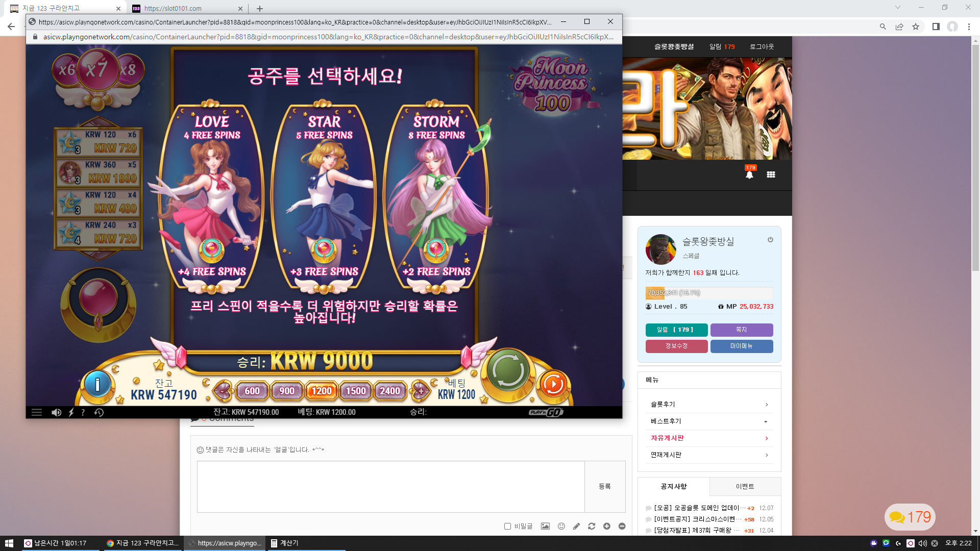Image resolution: width=980 pixels, height=551 pixels.
Task: Open the Windows Start menu
Action: (9, 543)
